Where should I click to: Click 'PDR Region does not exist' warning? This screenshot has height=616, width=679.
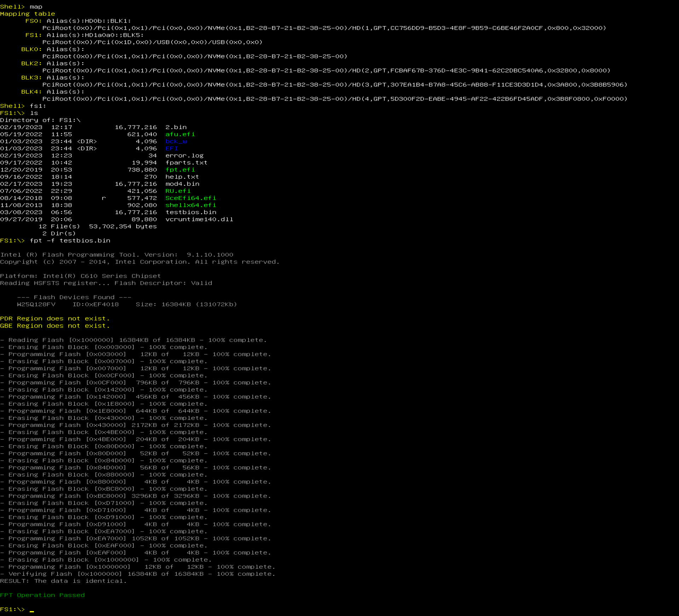55,319
